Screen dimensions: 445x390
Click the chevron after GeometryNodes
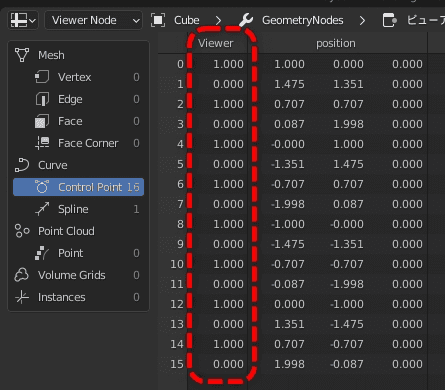tap(362, 21)
